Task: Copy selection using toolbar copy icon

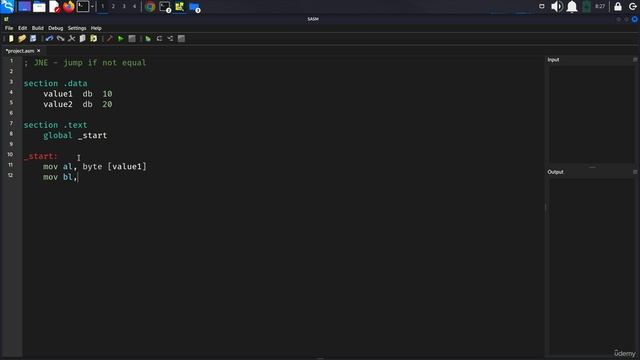Action: click(82, 38)
